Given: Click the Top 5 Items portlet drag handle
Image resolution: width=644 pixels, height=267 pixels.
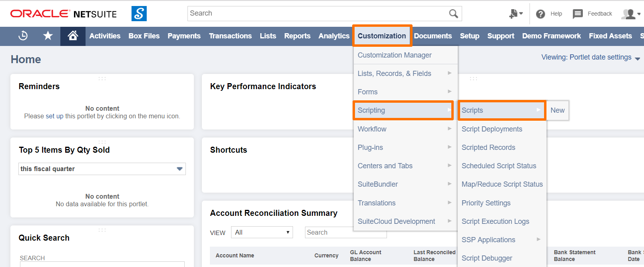Looking at the screenshot, I should click(x=102, y=142).
